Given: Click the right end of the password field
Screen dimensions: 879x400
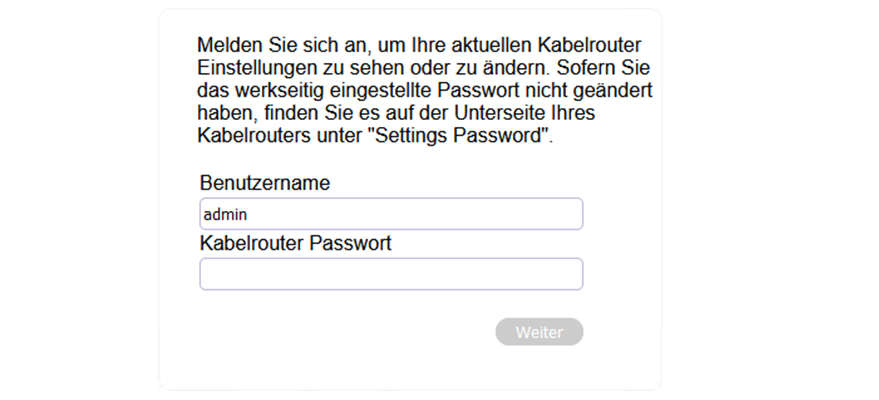Looking at the screenshot, I should pos(574,274).
